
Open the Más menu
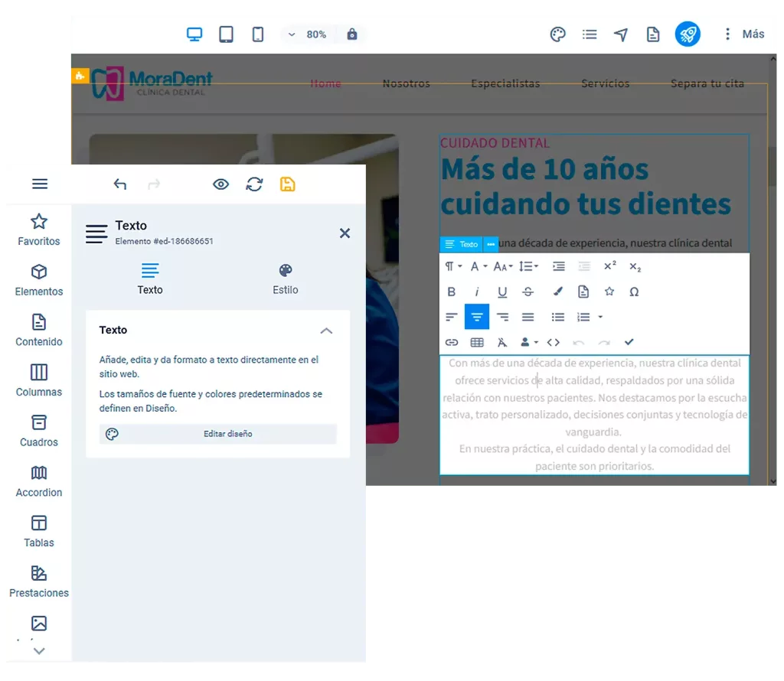[744, 34]
